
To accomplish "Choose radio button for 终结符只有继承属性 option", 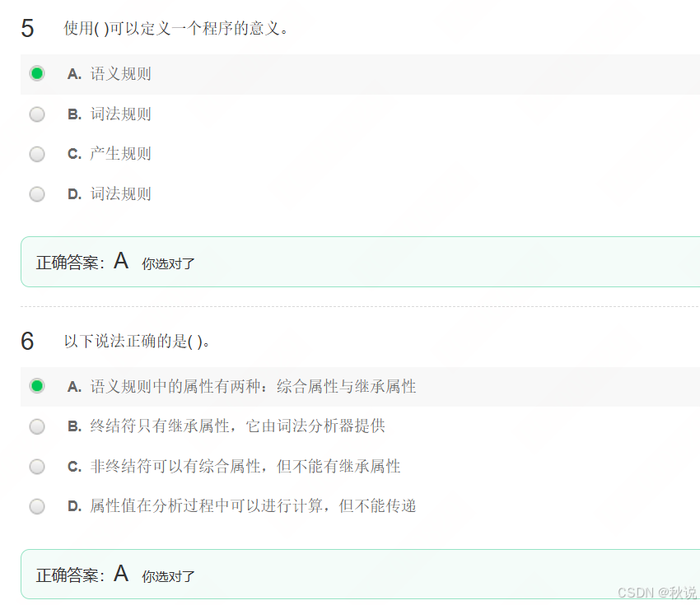I will coord(37,426).
